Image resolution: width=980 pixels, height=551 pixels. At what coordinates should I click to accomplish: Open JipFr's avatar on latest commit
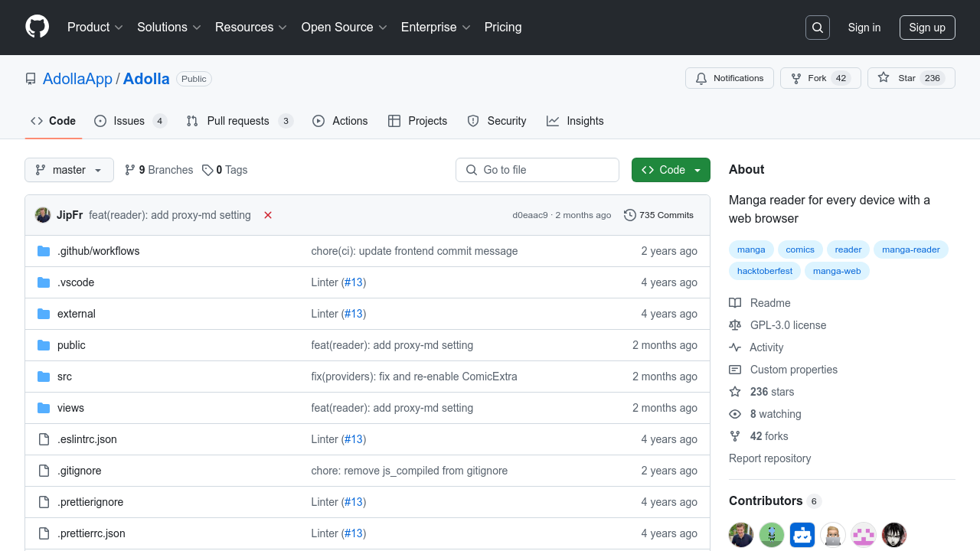click(x=43, y=215)
